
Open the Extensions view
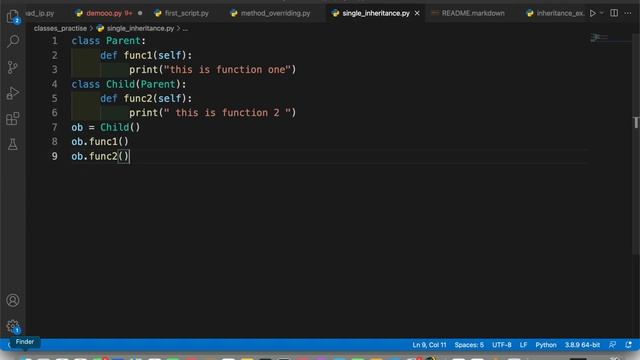[13, 119]
